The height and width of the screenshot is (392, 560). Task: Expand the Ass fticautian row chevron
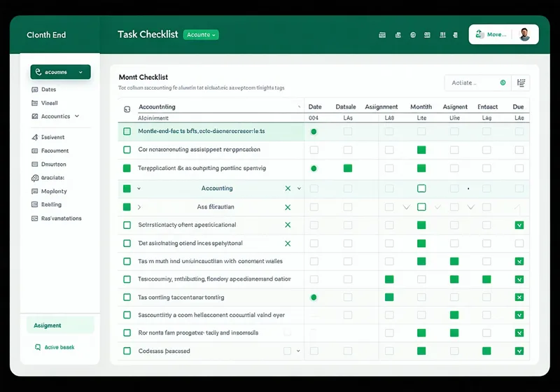point(139,207)
